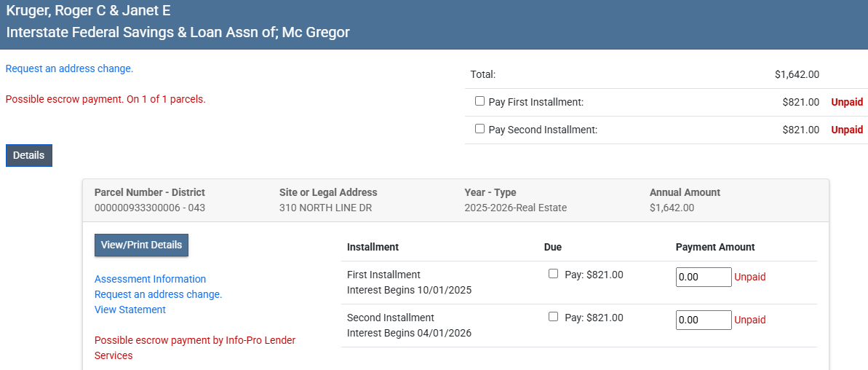Check the top Pay First Installment checkbox
Viewport: 868px width, 370px height.
point(479,101)
